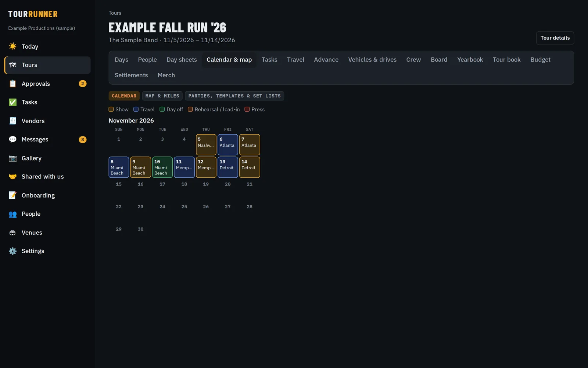Image resolution: width=588 pixels, height=368 pixels.
Task: Open the Advance tab
Action: [x=326, y=60]
